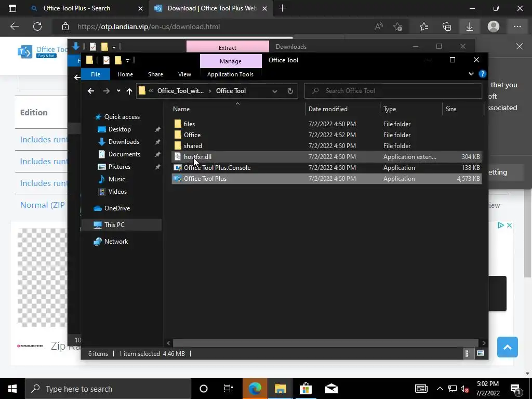The image size is (532, 399).
Task: Click the Extract tab in Downloads window
Action: point(228,47)
